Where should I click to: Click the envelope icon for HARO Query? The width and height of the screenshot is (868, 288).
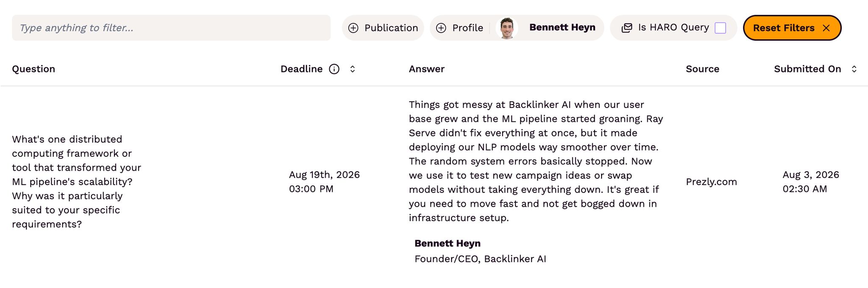click(x=626, y=28)
